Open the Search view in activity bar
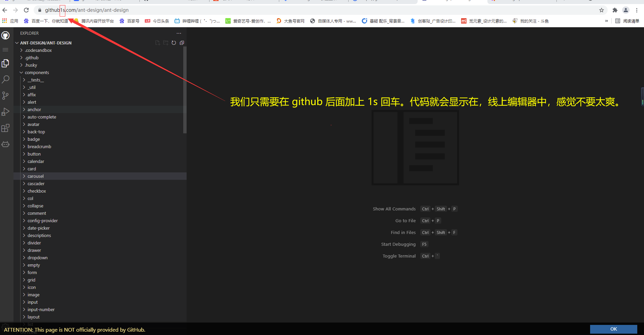644x335 pixels. point(5,79)
